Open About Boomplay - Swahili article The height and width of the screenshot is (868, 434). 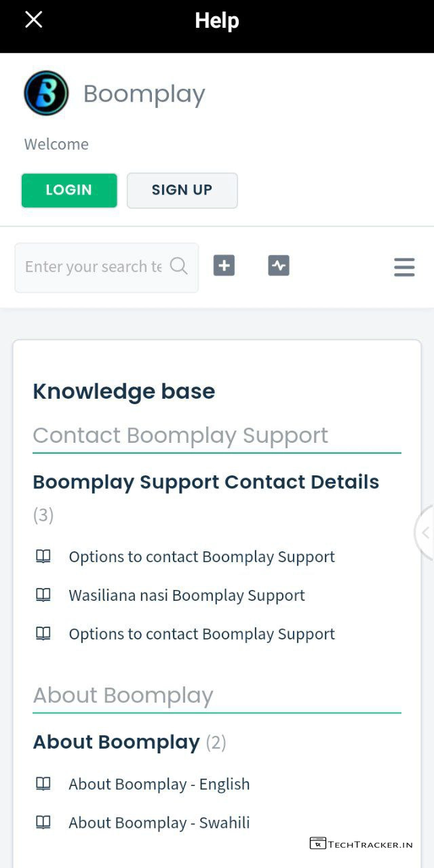[159, 823]
